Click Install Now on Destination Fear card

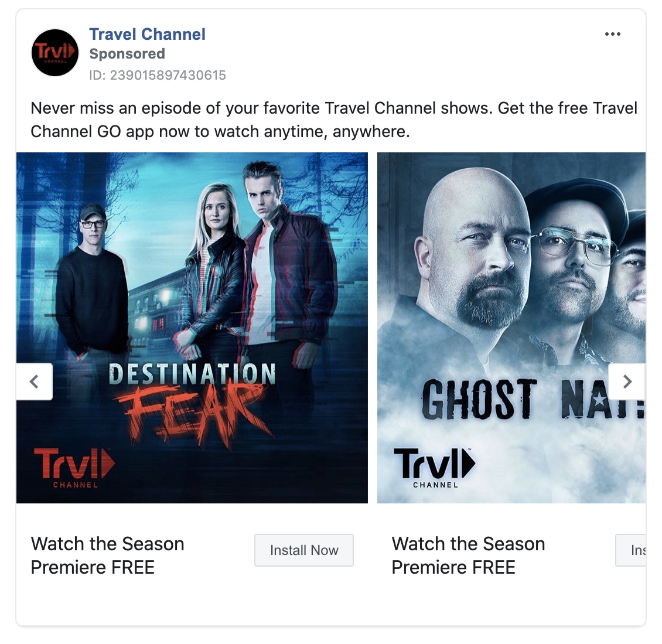[304, 550]
